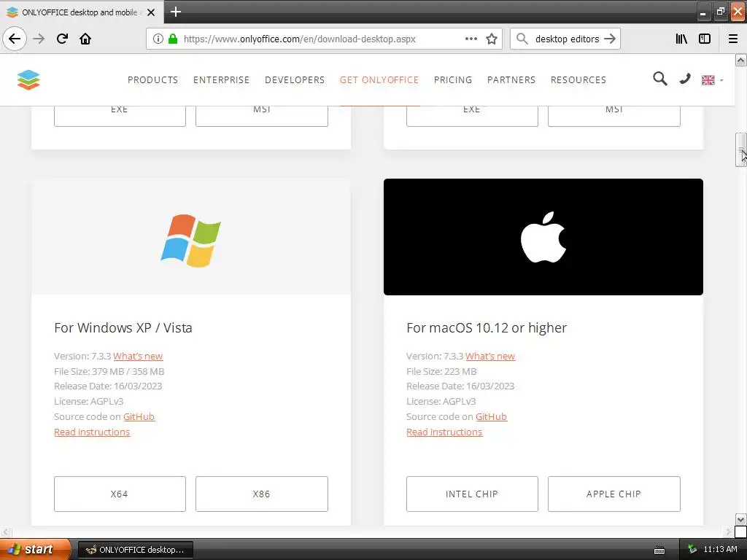Select ONLYOFFICE desktop taskbar button
This screenshot has width=747, height=560.
point(135,550)
